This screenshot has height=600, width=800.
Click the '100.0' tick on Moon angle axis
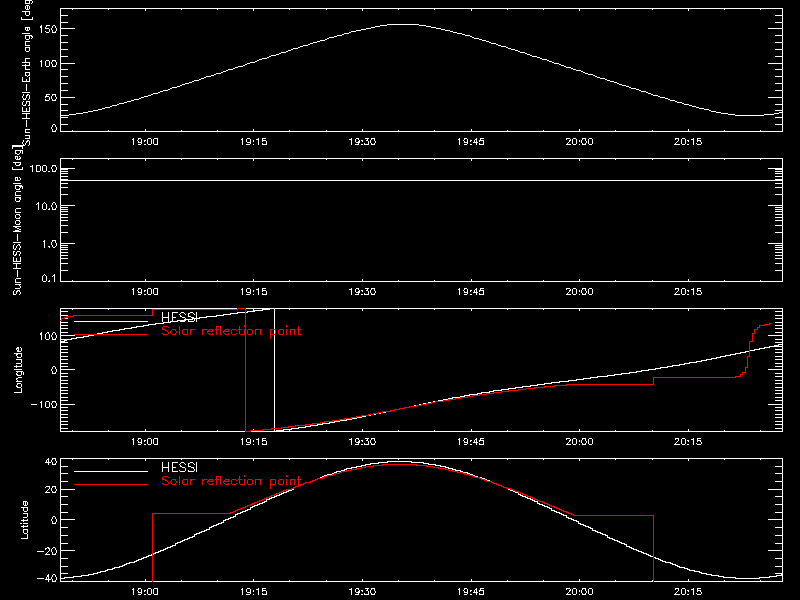pyautogui.click(x=43, y=169)
